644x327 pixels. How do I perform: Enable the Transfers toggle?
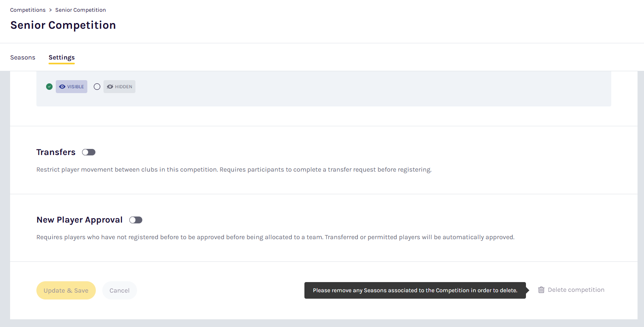[x=89, y=152]
